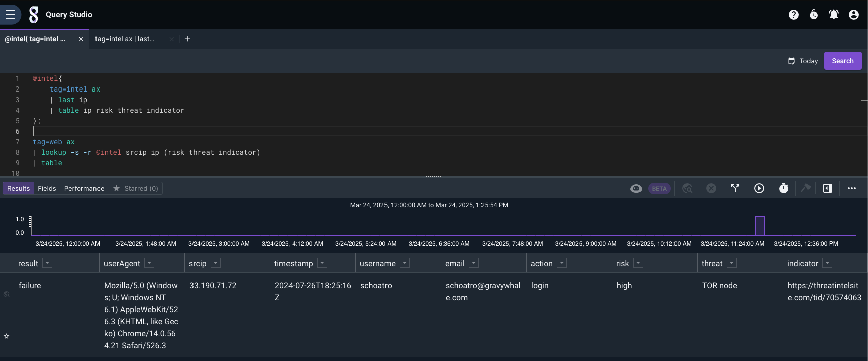This screenshot has width=868, height=361.
Task: Click the BETA badge
Action: click(x=659, y=189)
